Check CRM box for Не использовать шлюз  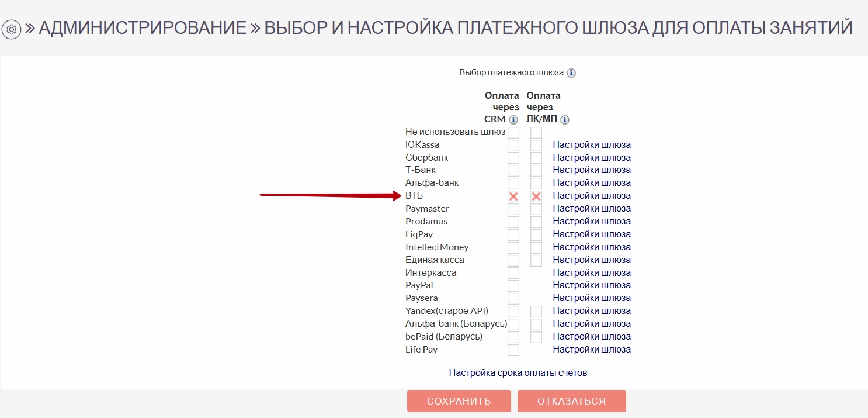pyautogui.click(x=513, y=133)
